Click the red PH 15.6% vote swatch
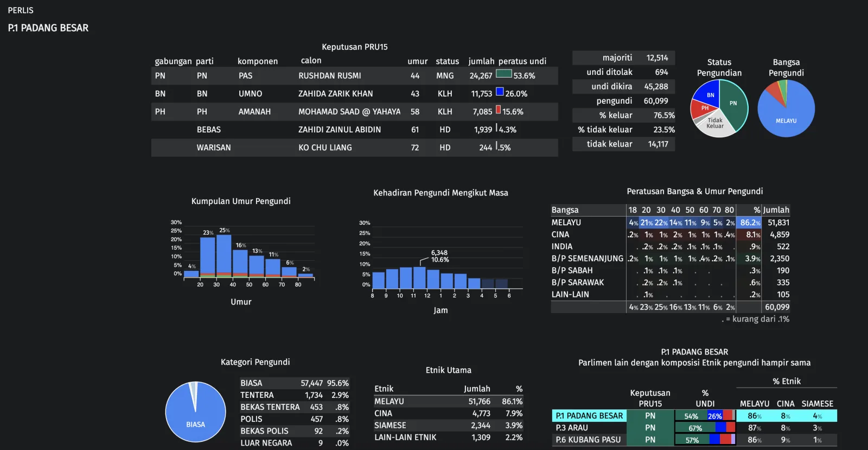 pyautogui.click(x=498, y=110)
